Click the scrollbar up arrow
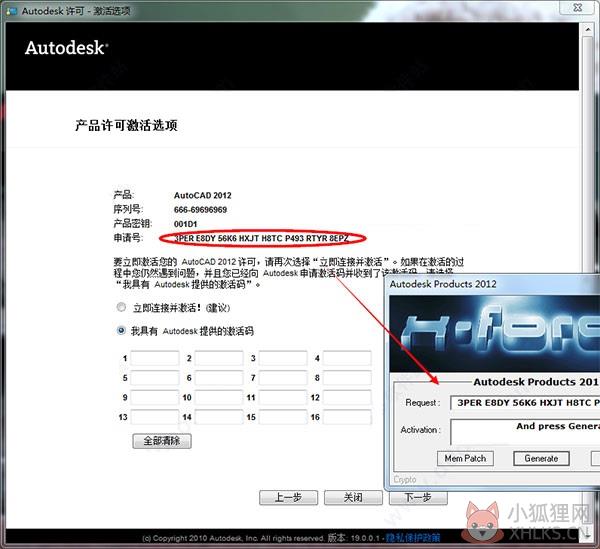This screenshot has height=549, width=600. click(588, 29)
